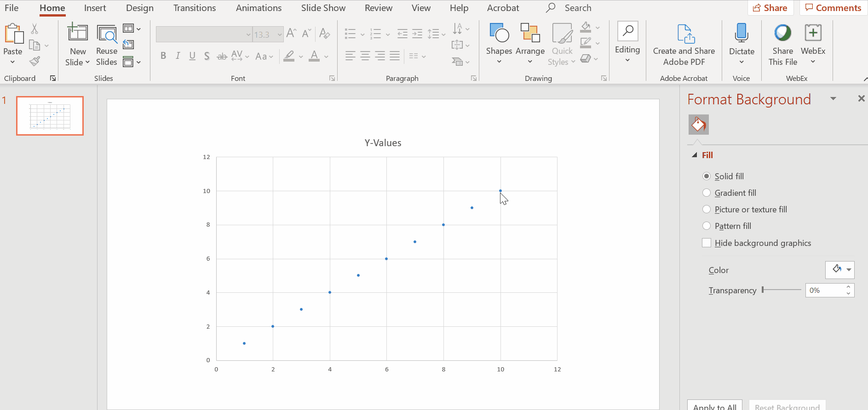Close the Format Background pane
This screenshot has height=410, width=868.
862,98
